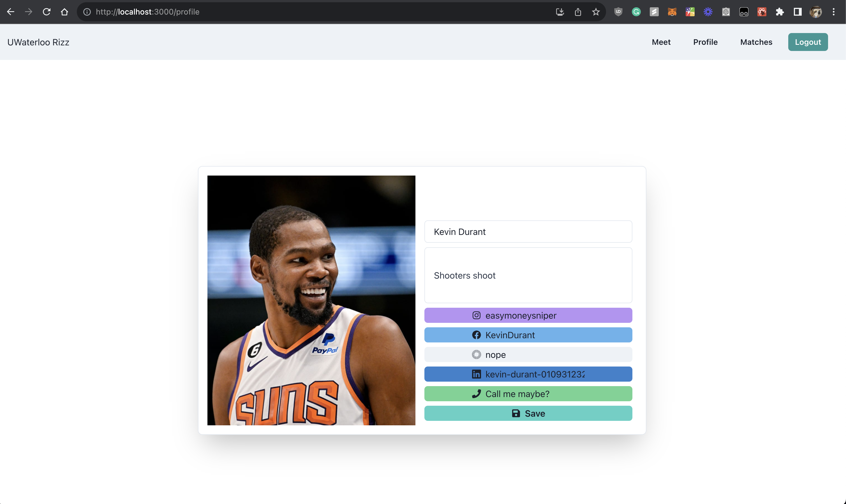
Task: Bookmark this page with the star icon
Action: coord(596,12)
